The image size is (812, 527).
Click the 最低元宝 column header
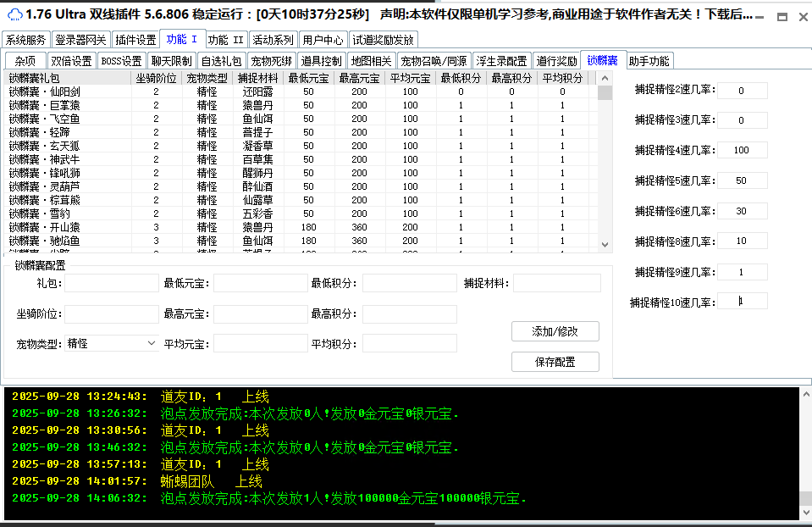click(308, 78)
